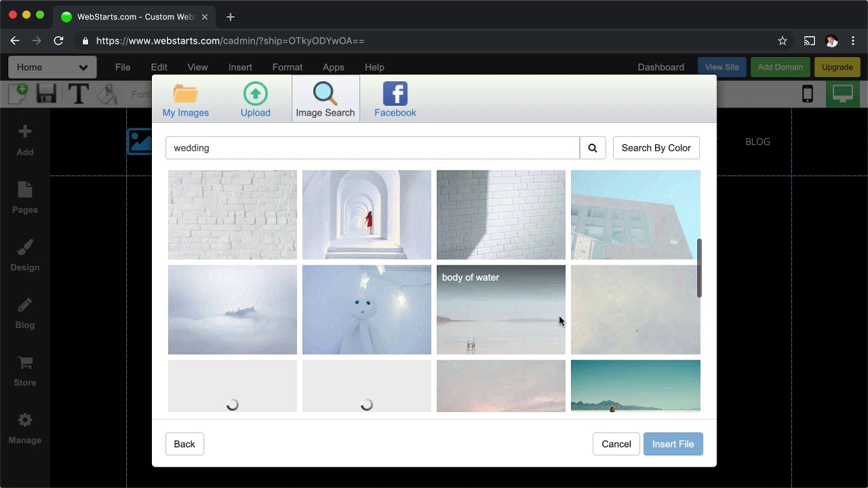Reload the browser page
The width and height of the screenshot is (868, 488).
click(58, 41)
